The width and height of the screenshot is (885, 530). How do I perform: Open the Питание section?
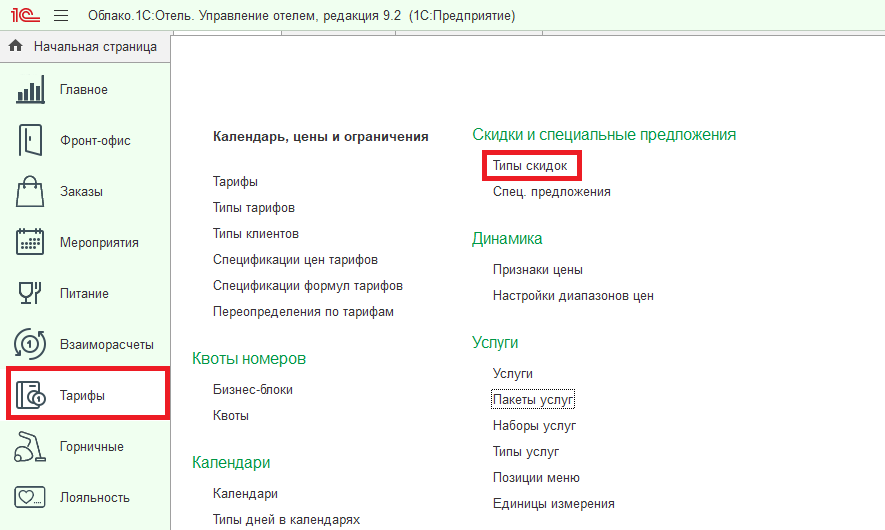pyautogui.click(x=84, y=294)
